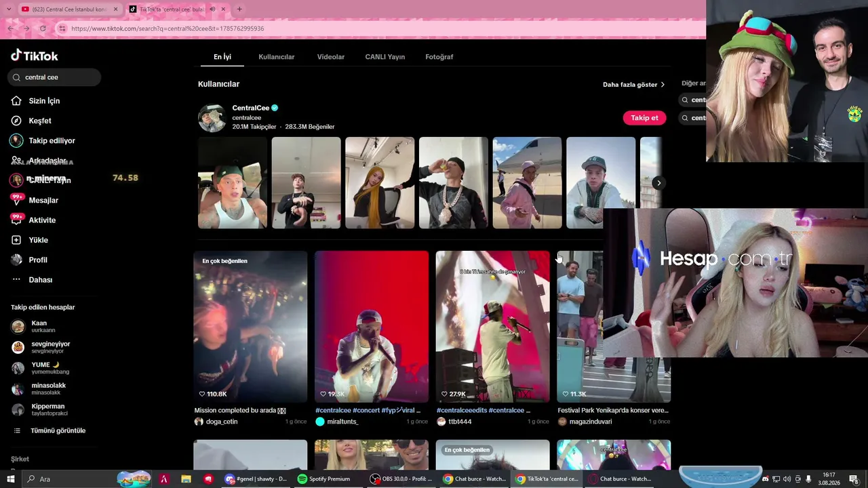Click the 'Mission completed bu arada' caption
This screenshot has width=868, height=488.
click(240, 410)
